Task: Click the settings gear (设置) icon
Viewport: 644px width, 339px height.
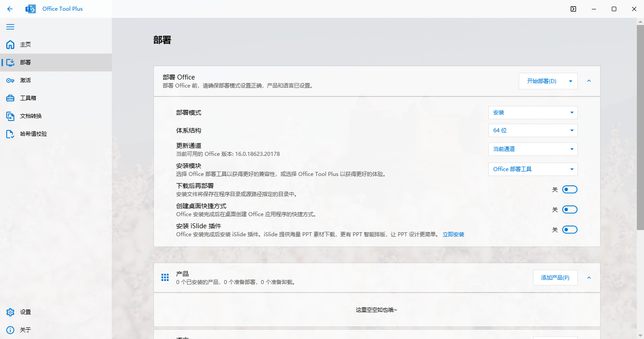Action: click(x=10, y=312)
